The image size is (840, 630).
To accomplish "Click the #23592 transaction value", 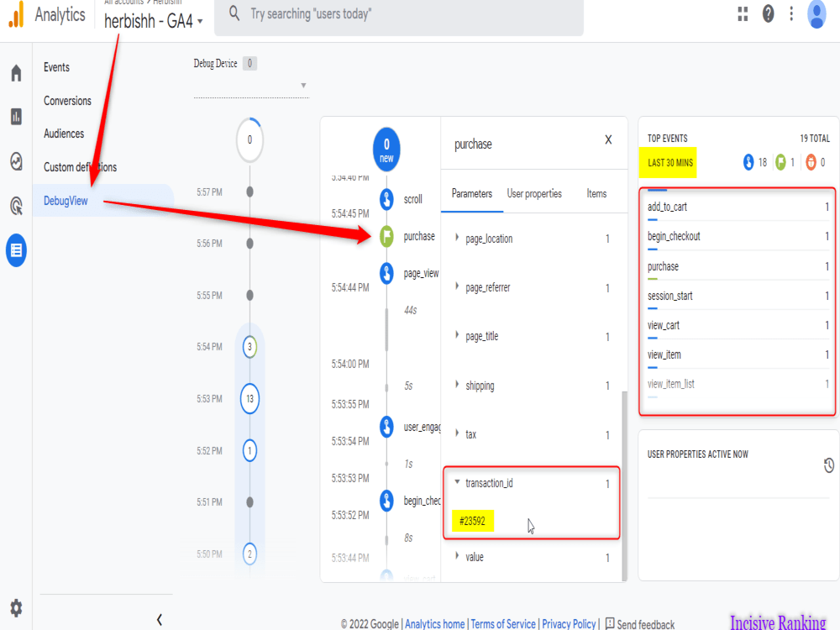I will click(472, 521).
